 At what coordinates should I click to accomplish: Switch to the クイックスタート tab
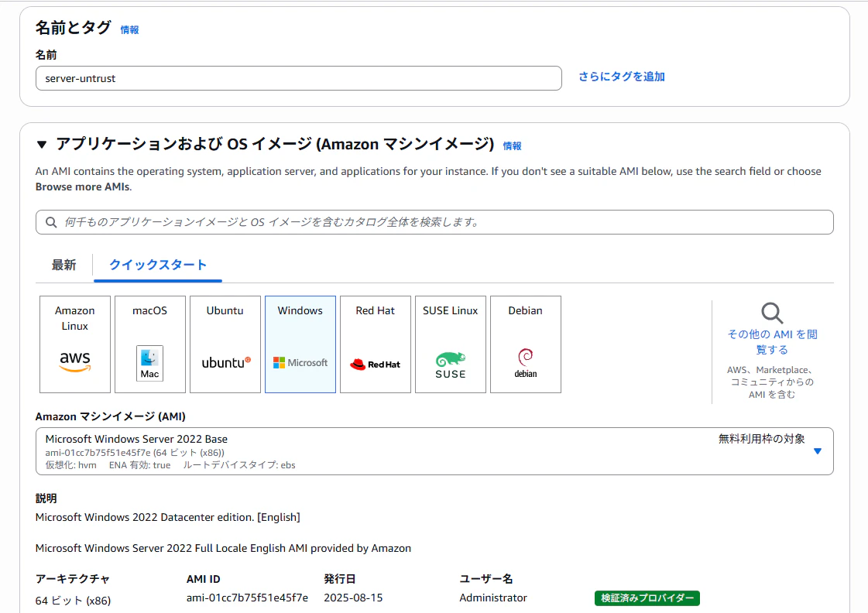pos(158,265)
